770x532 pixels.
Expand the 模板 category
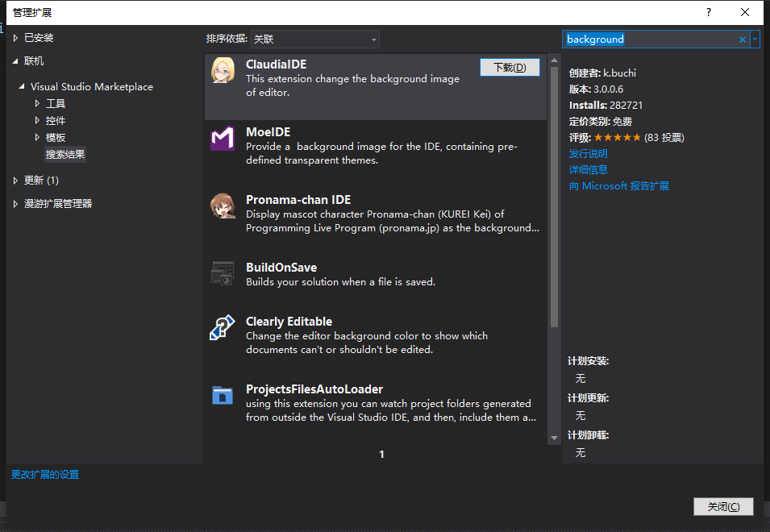(37, 137)
